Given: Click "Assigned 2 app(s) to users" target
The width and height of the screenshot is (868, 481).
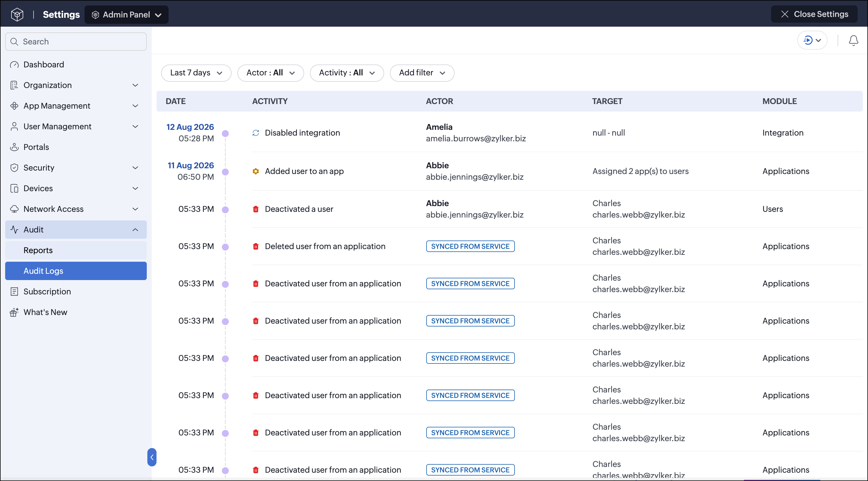Looking at the screenshot, I should pyautogui.click(x=641, y=171).
